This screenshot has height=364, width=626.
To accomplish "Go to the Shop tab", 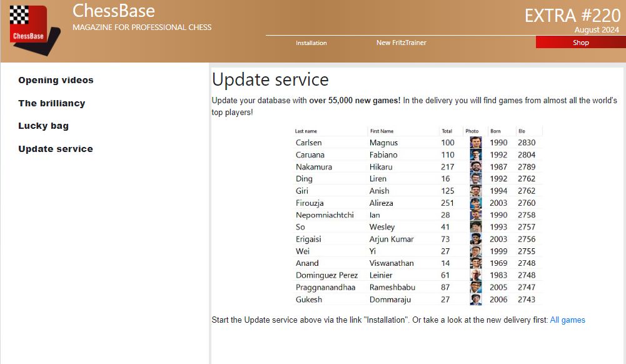I will tap(580, 43).
